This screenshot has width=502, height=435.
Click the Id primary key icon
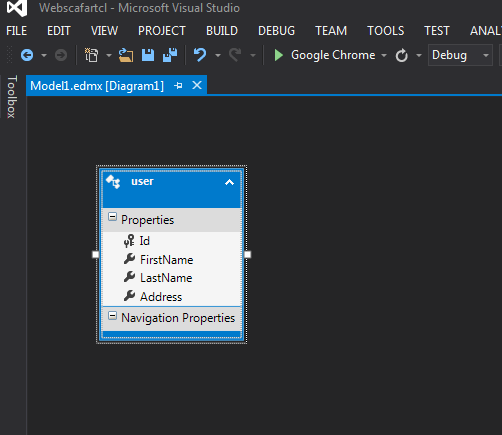(129, 241)
